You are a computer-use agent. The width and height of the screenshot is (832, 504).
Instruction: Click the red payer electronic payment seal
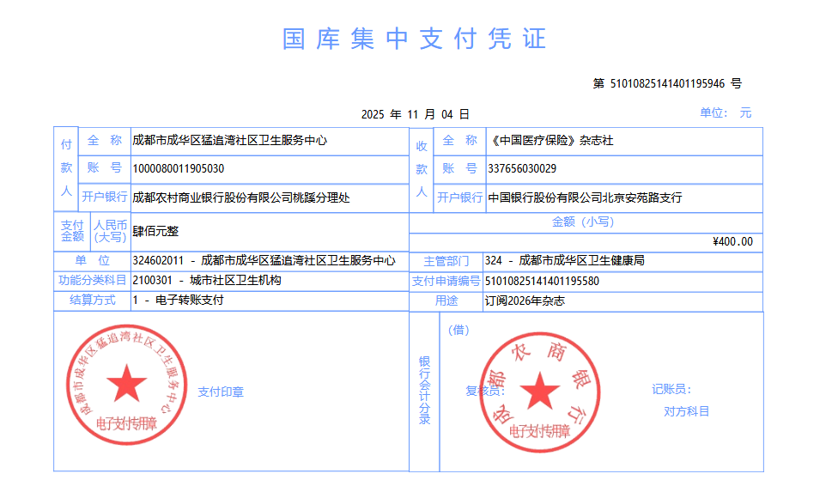click(x=126, y=386)
